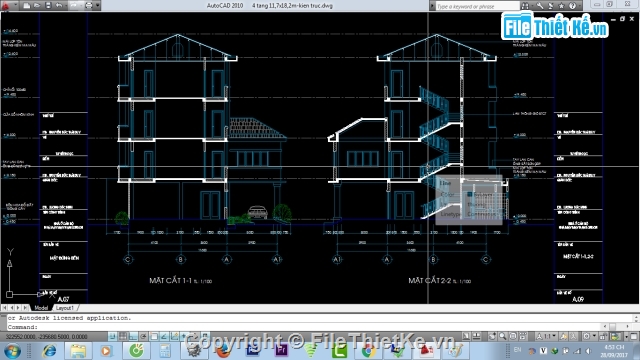This screenshot has height=360, width=640.
Task: Open the Redo history dropdown arrow
Action: (81, 6)
